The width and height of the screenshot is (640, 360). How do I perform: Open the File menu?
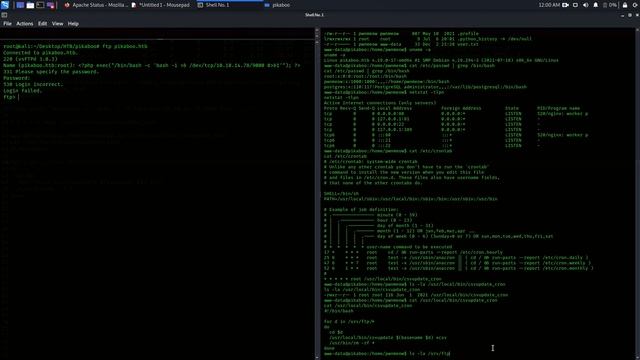point(7,24)
